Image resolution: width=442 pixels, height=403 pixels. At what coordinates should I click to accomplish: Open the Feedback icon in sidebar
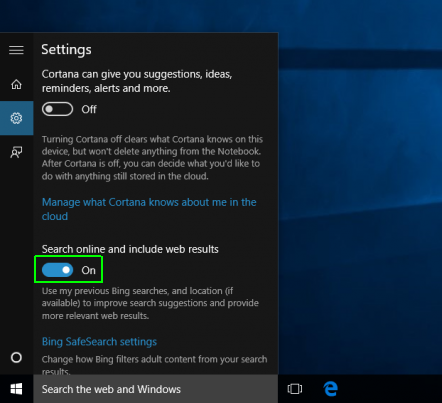[x=16, y=152]
